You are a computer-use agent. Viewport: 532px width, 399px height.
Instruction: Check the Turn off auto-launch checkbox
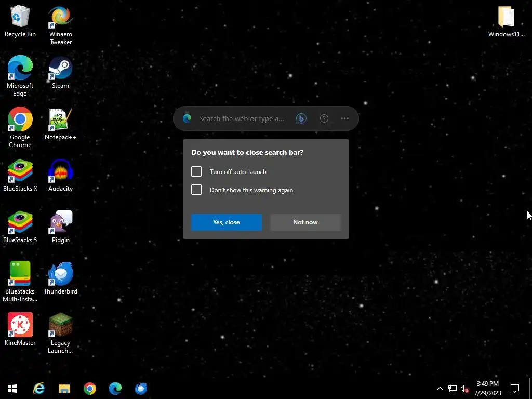[x=196, y=171]
